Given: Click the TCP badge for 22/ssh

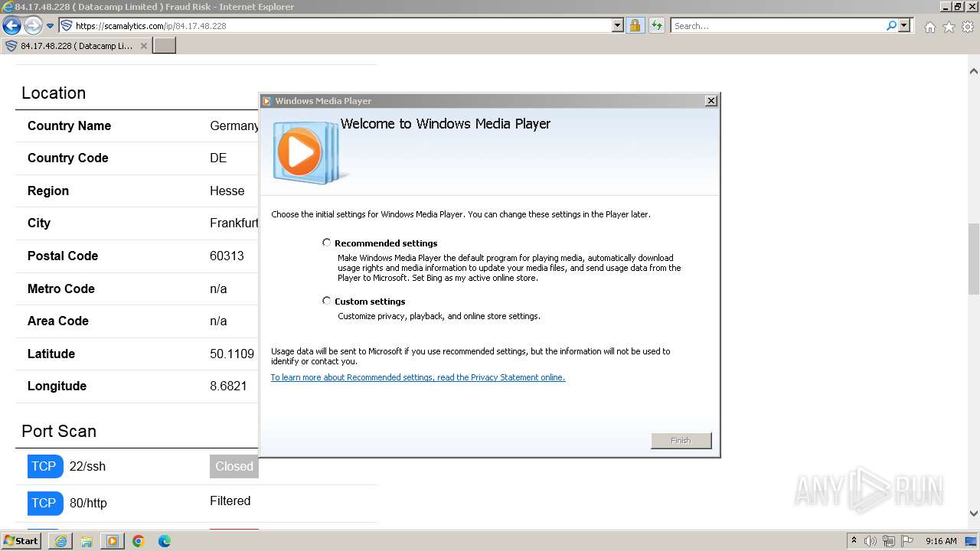Looking at the screenshot, I should [x=44, y=466].
